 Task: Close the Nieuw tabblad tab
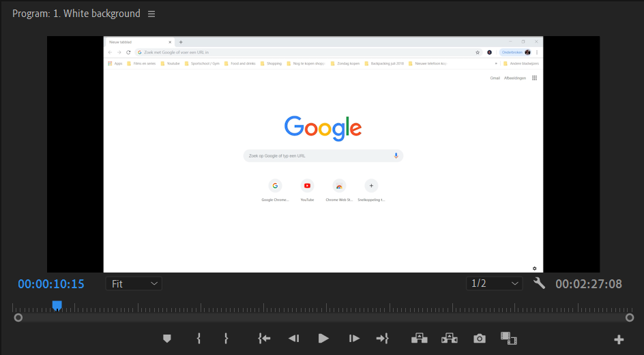pyautogui.click(x=170, y=42)
